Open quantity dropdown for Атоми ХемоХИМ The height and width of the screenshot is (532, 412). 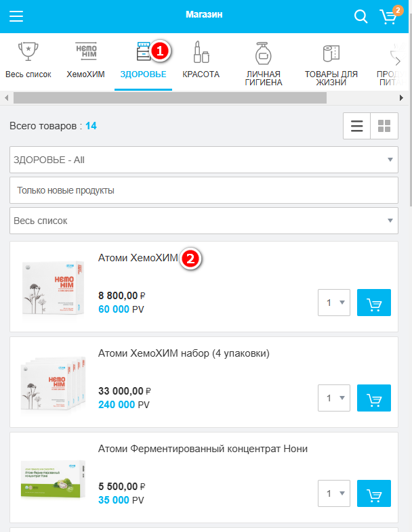[x=334, y=303]
